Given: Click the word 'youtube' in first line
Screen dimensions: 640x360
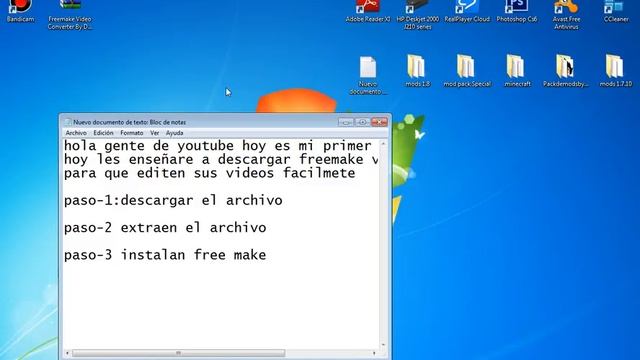Looking at the screenshot, I should pos(205,146).
